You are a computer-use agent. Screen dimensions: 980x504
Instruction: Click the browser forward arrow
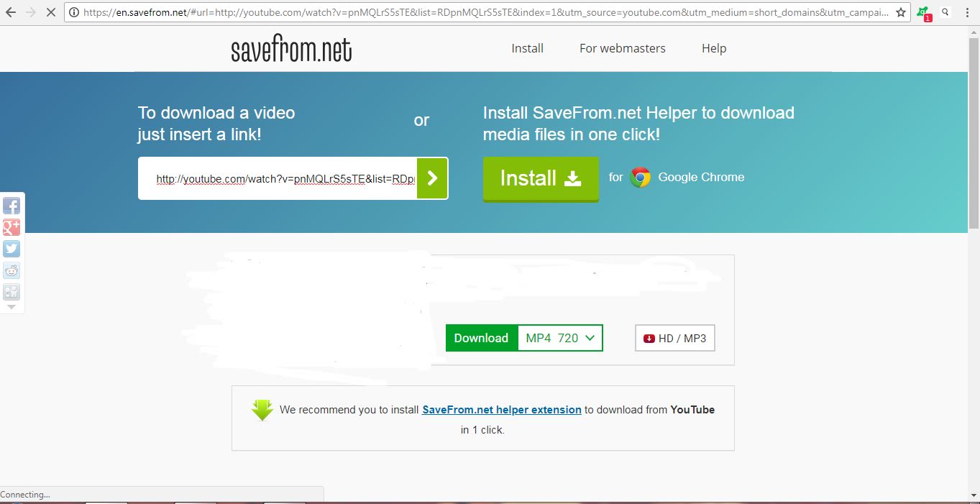(30, 12)
